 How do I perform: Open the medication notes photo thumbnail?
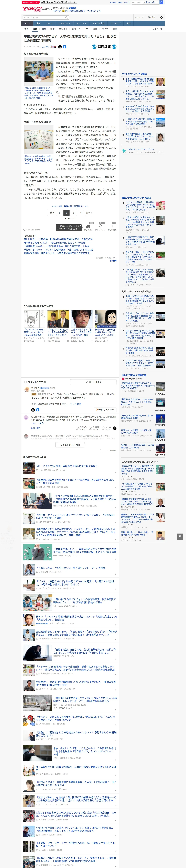click(x=39, y=140)
